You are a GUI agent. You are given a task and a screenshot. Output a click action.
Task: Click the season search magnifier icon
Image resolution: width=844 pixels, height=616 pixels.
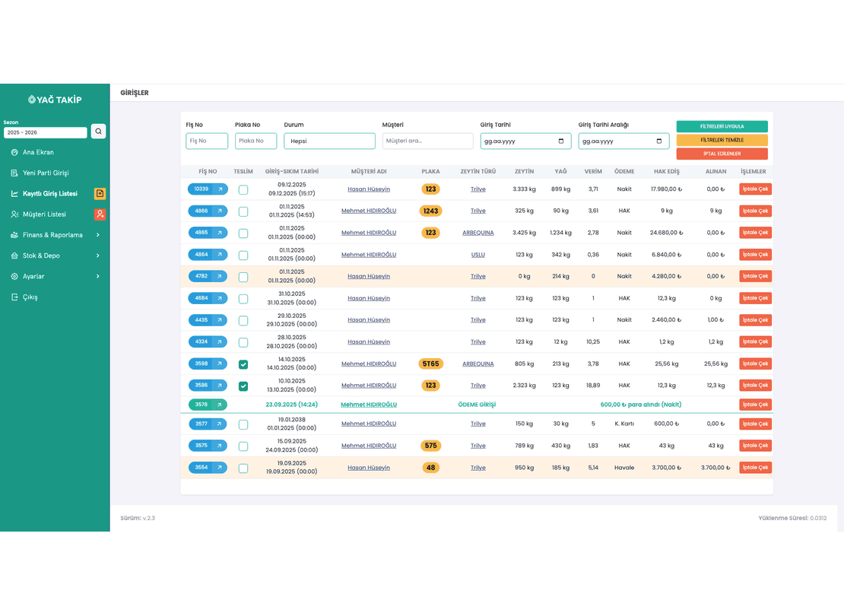coord(99,132)
